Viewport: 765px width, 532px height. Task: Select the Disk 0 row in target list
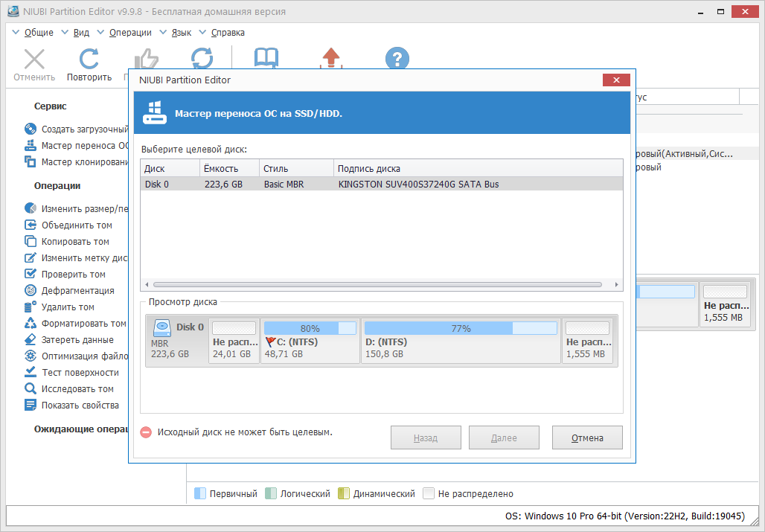click(382, 185)
